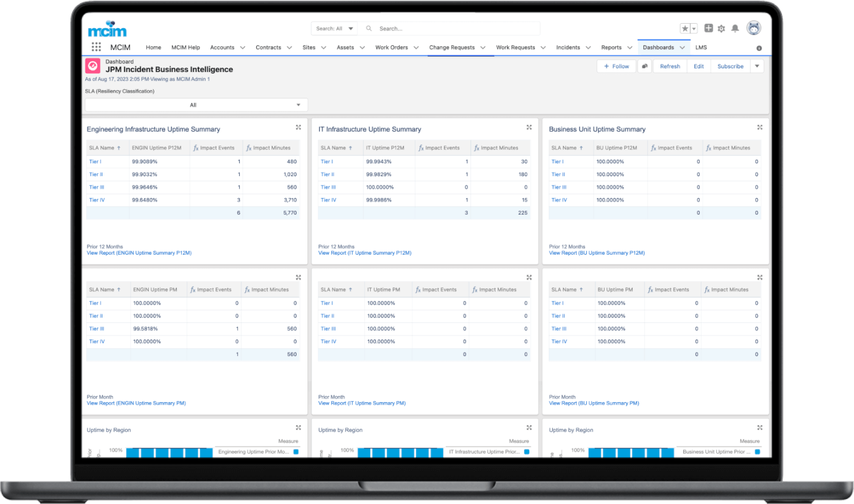Switch to the Work Requests tab
The image size is (854, 504).
pos(515,48)
